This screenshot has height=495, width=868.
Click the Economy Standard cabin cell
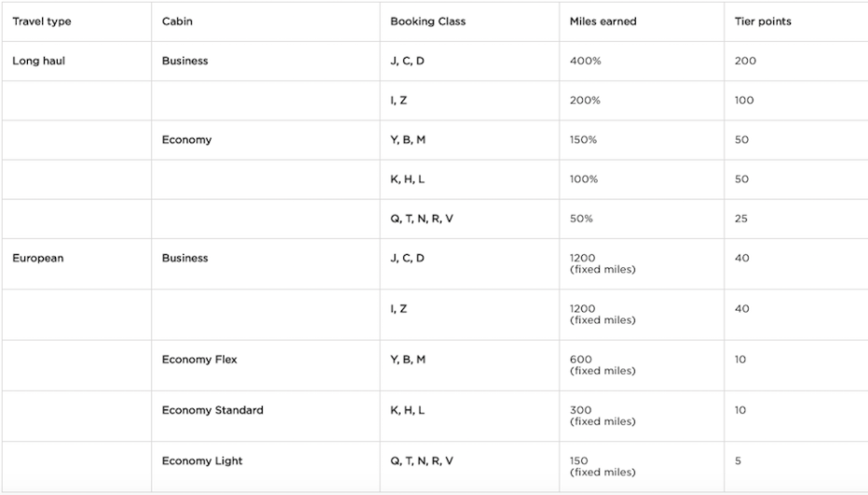(x=212, y=410)
